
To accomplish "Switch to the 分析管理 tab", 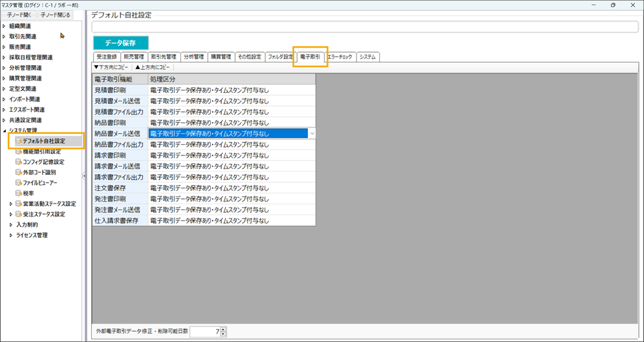I will [x=193, y=57].
